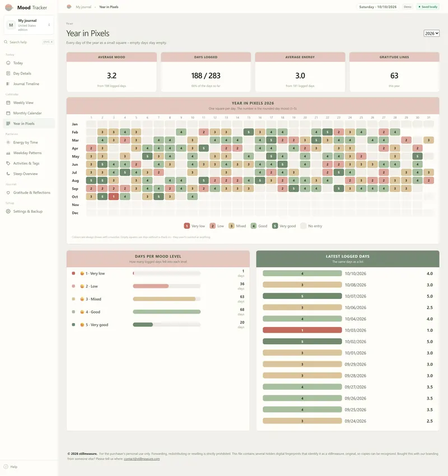
Task: Click the Search help input field
Action: pos(29,42)
